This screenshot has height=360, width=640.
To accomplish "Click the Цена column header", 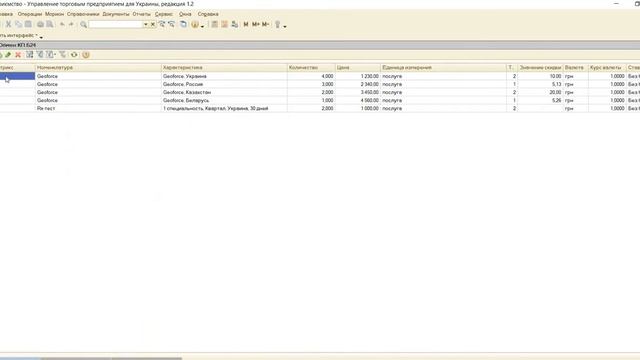I will pyautogui.click(x=358, y=67).
